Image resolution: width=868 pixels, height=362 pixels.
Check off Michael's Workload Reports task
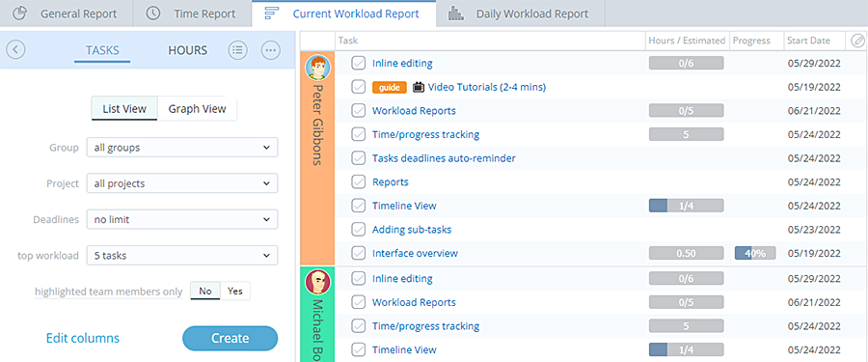click(x=359, y=302)
